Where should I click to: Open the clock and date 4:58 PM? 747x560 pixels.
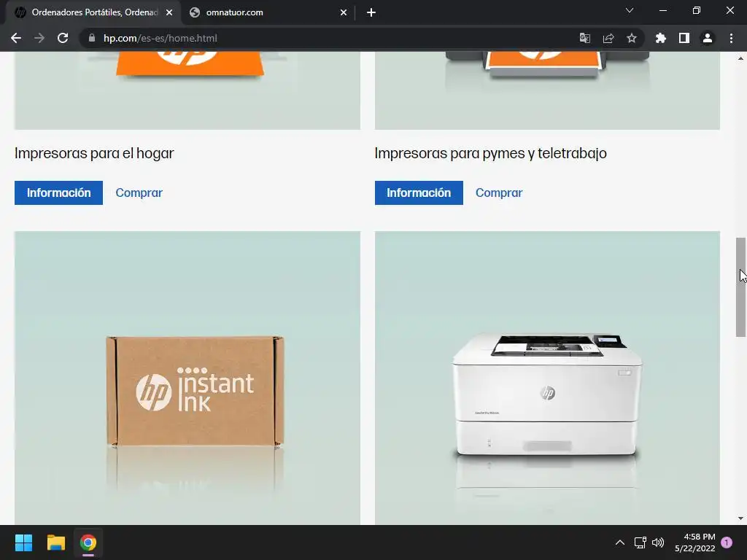point(694,542)
